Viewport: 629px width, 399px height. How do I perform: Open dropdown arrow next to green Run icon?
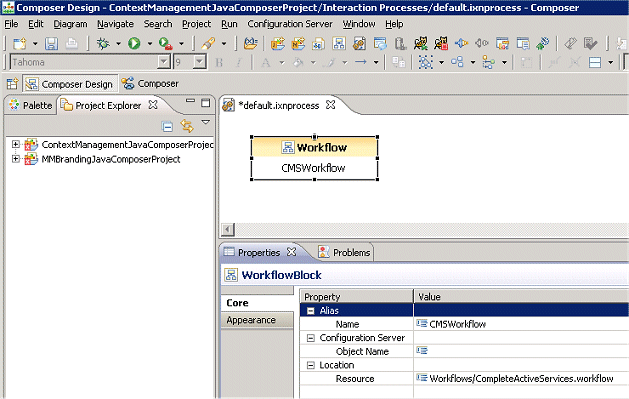coord(150,43)
